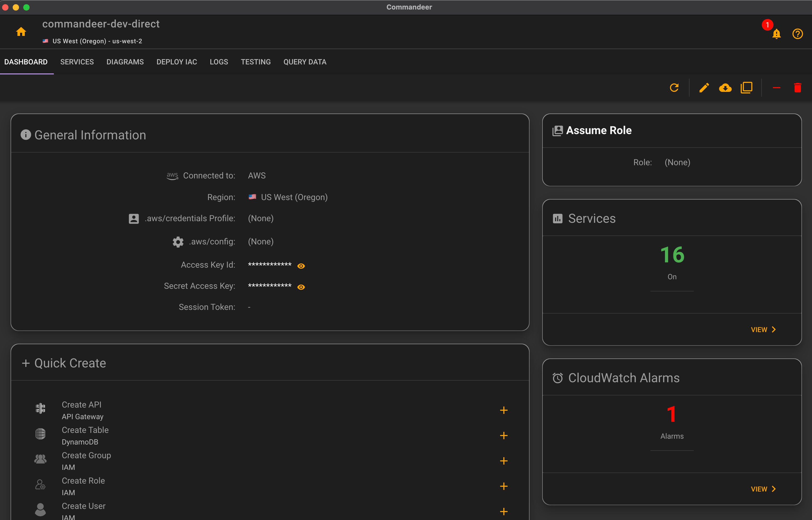Click the IAM group icon

tap(40, 459)
